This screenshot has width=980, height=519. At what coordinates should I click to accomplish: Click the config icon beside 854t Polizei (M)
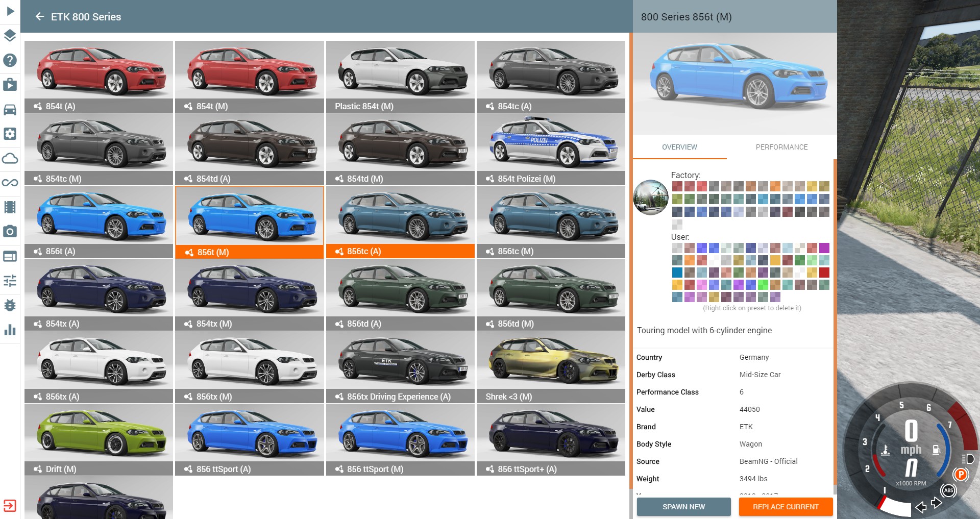490,179
